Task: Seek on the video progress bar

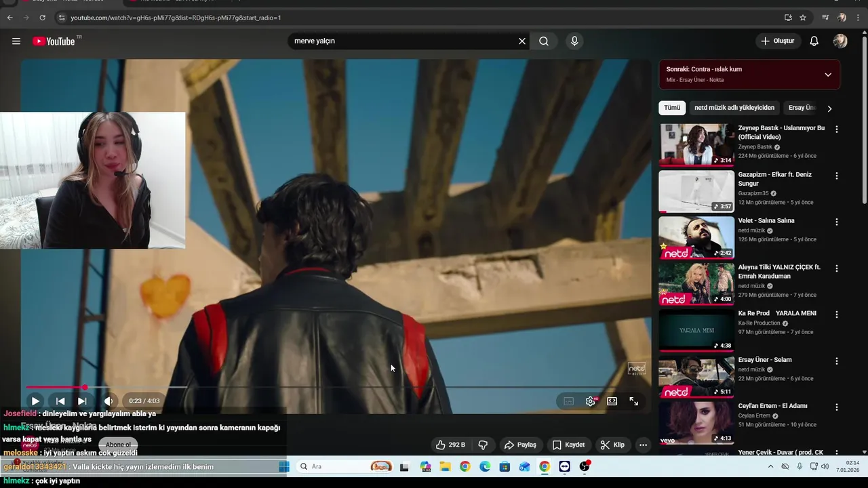Action: click(x=336, y=388)
